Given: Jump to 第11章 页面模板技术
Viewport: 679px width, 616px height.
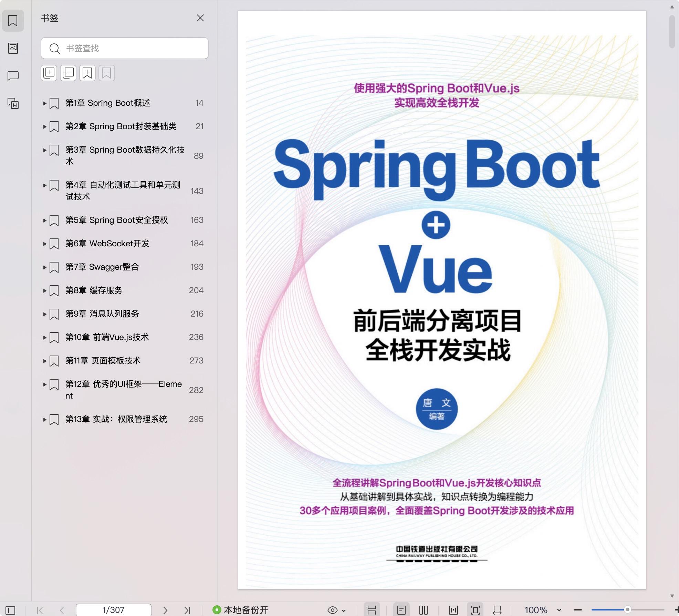Looking at the screenshot, I should [x=103, y=361].
